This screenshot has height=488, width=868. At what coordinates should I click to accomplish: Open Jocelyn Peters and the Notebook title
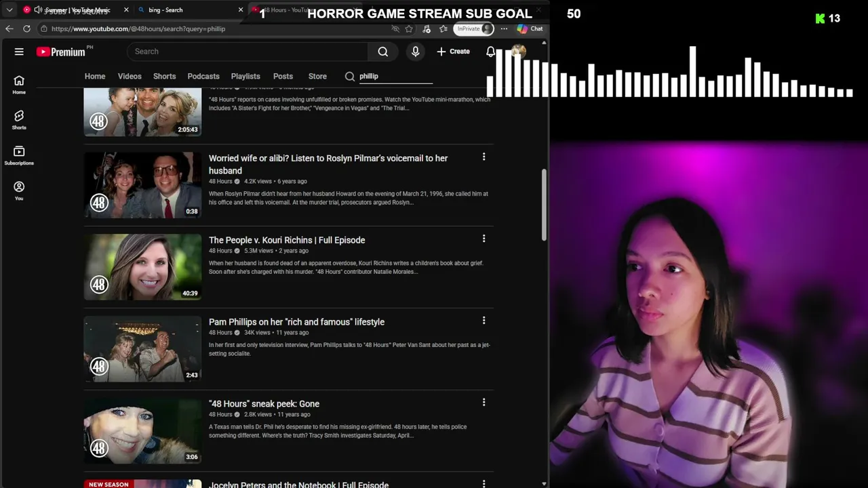click(298, 485)
